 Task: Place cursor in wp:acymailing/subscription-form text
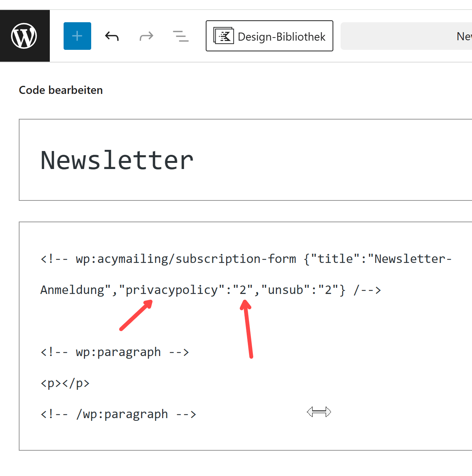(186, 259)
